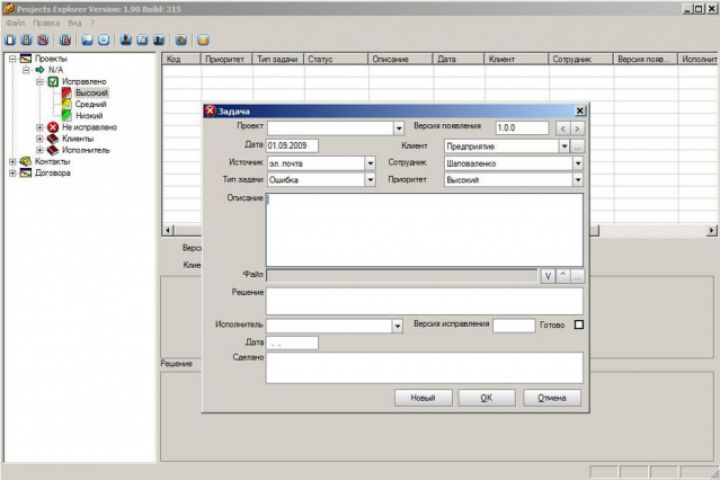Click the yellow flag icon of Средний

tap(67, 104)
